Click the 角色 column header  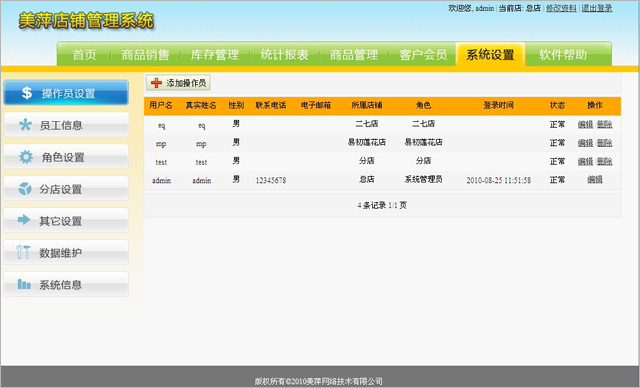423,106
